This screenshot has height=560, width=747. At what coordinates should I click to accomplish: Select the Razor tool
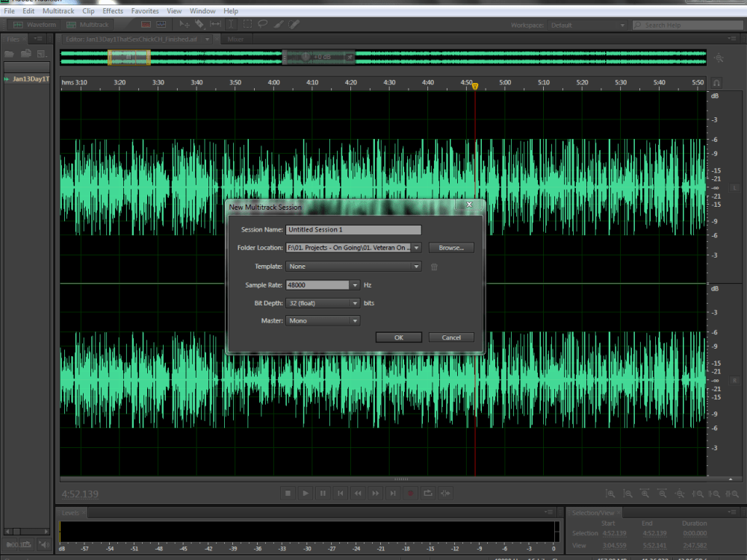click(199, 25)
